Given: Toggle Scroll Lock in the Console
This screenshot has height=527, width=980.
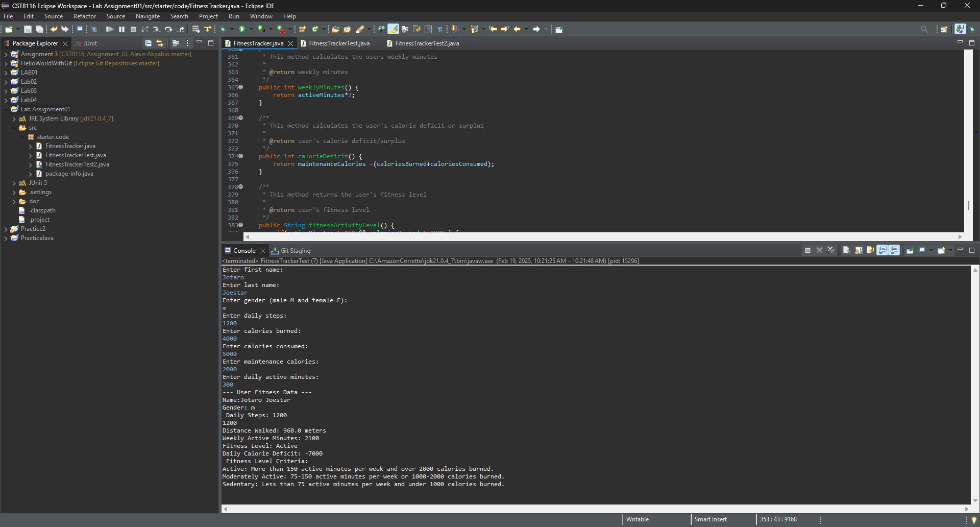Looking at the screenshot, I should [859, 250].
